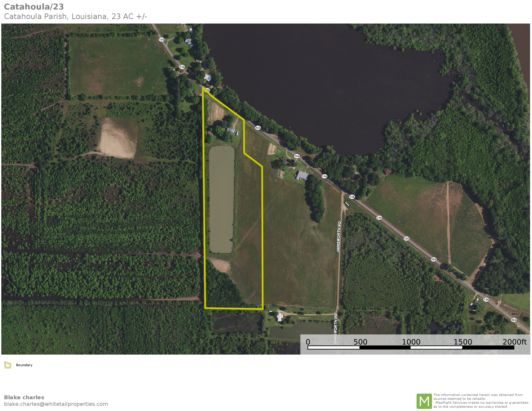Click the Catahoula/23 map title
This screenshot has width=532, height=411.
(x=34, y=7)
